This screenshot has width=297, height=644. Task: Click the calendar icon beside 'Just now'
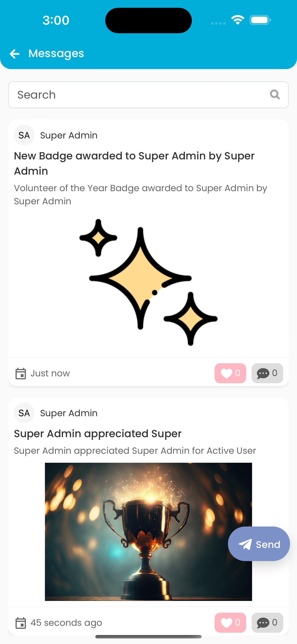[20, 374]
